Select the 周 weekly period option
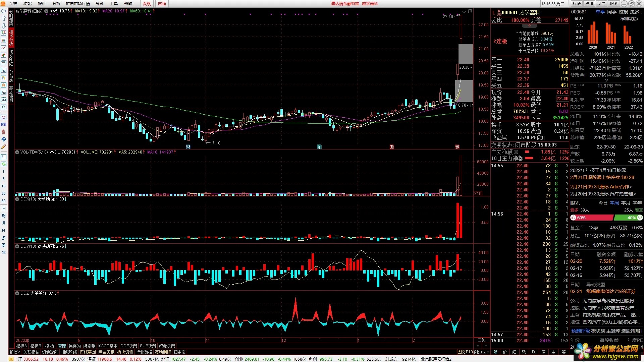The image size is (644, 362). coord(4,216)
